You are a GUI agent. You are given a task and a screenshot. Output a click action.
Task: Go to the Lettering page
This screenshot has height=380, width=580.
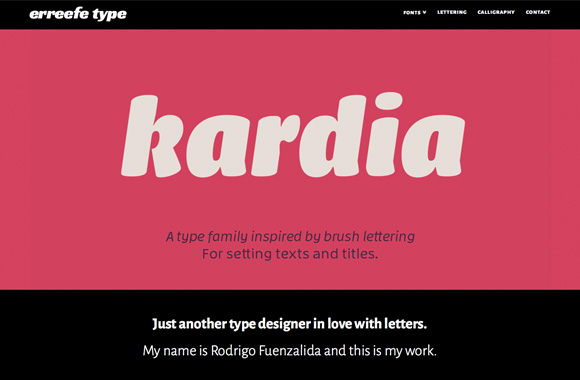point(452,12)
